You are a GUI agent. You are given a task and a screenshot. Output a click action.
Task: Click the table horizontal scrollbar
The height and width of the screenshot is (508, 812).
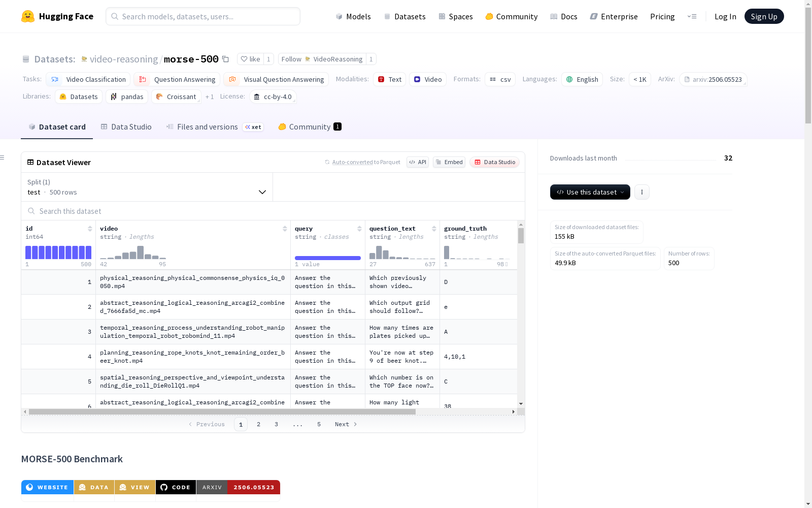222,411
